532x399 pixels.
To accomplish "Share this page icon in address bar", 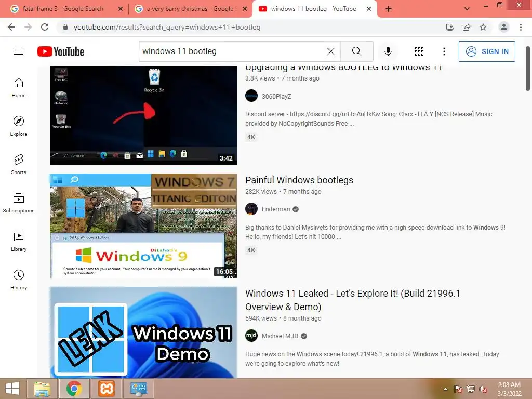I will [467, 27].
